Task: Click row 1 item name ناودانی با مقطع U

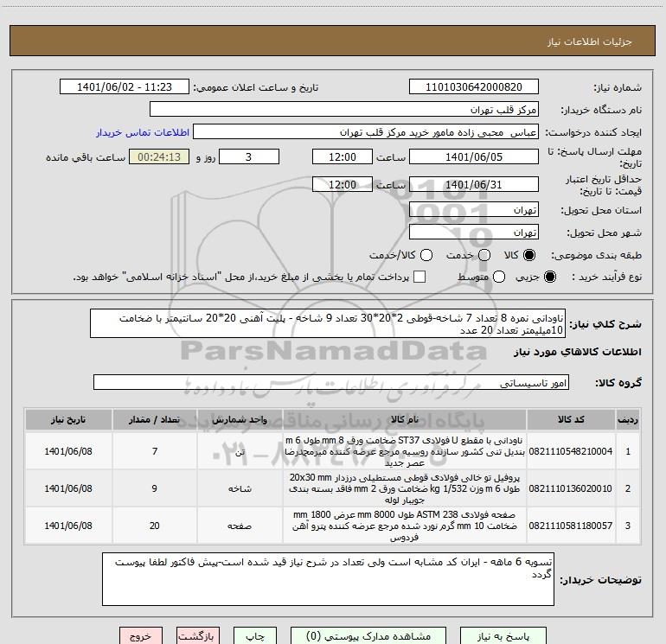Action: click(405, 451)
